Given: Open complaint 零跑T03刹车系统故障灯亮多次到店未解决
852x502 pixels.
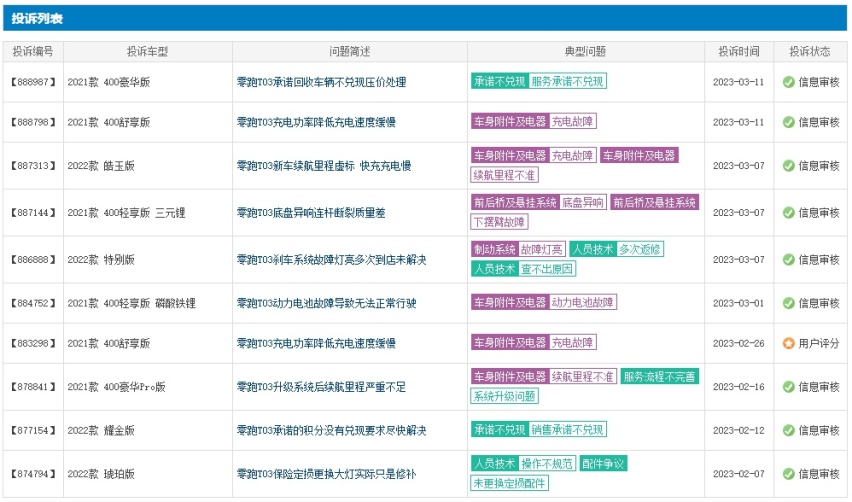Looking at the screenshot, I should [x=331, y=260].
